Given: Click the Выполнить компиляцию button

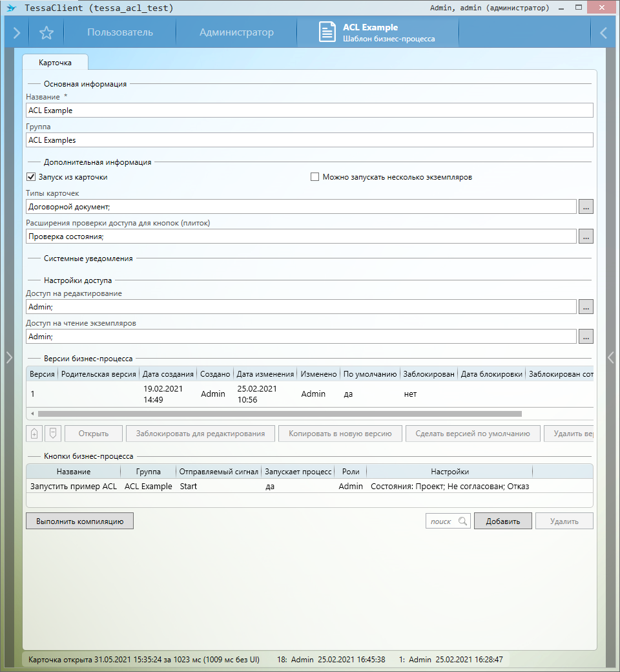Looking at the screenshot, I should pos(79,521).
